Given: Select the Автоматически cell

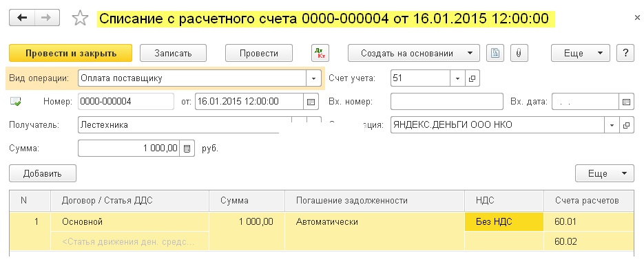Looking at the screenshot, I should (x=375, y=222).
